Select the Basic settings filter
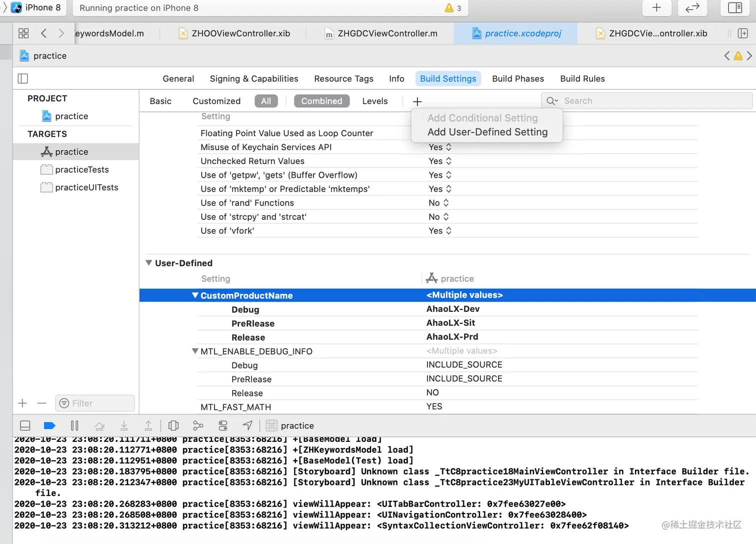This screenshot has height=544, width=756. tap(160, 101)
